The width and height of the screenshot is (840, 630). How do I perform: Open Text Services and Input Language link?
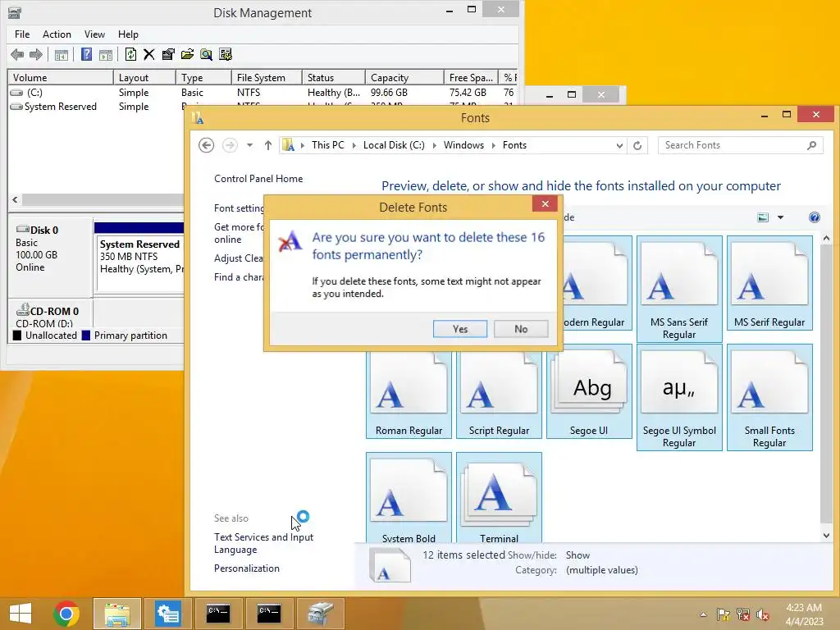pos(263,543)
